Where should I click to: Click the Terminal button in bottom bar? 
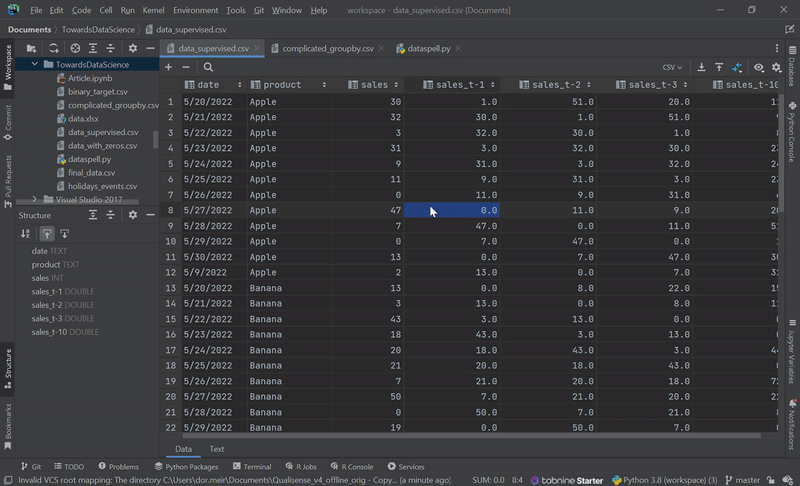pyautogui.click(x=256, y=466)
